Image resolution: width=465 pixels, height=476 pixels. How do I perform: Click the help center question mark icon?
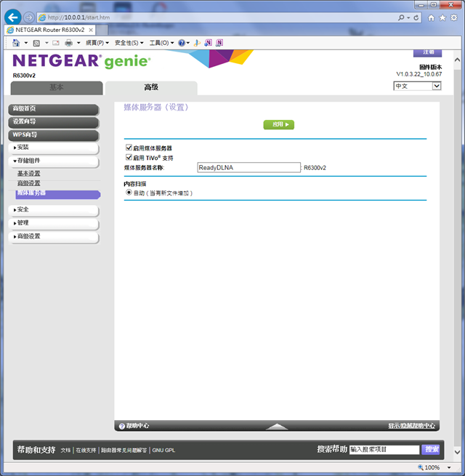[122, 426]
